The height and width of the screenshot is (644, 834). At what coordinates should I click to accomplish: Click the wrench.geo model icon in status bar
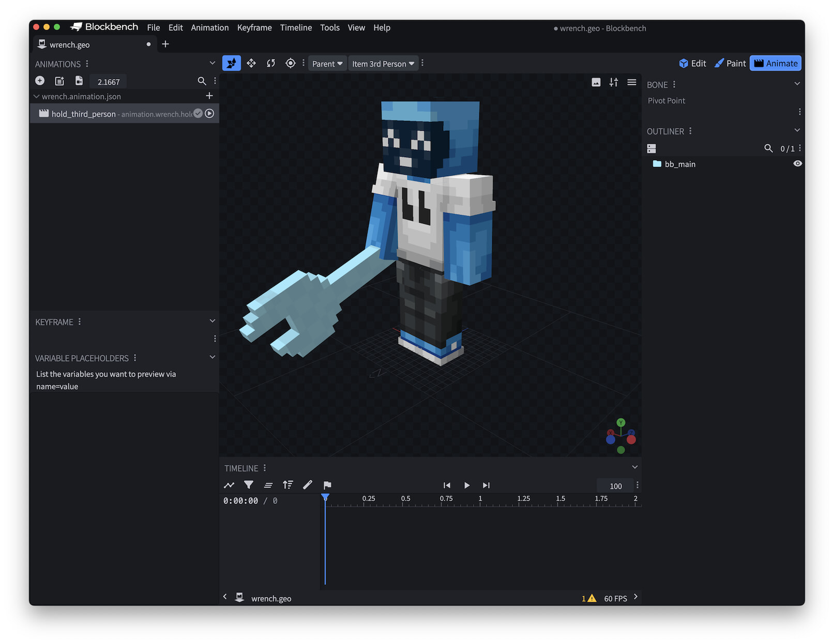pos(239,597)
